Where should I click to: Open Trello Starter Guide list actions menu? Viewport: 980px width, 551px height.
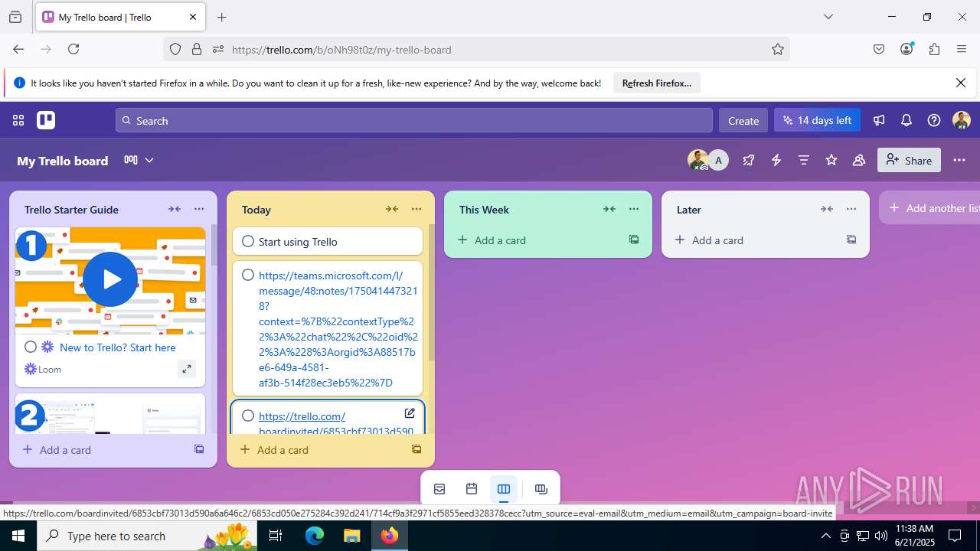click(199, 209)
